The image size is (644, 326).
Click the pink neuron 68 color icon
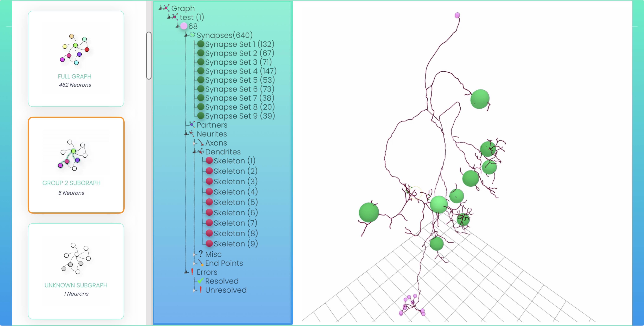(x=184, y=26)
